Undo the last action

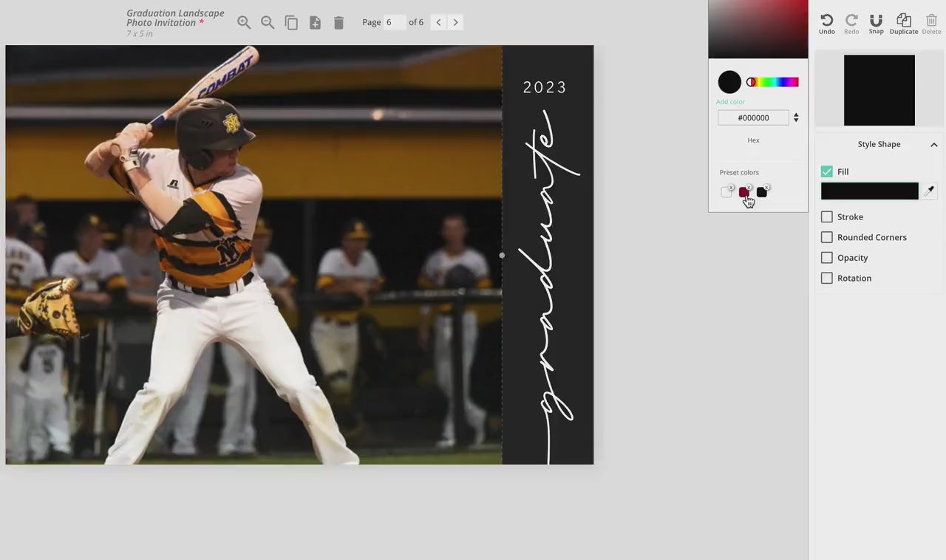tap(827, 23)
